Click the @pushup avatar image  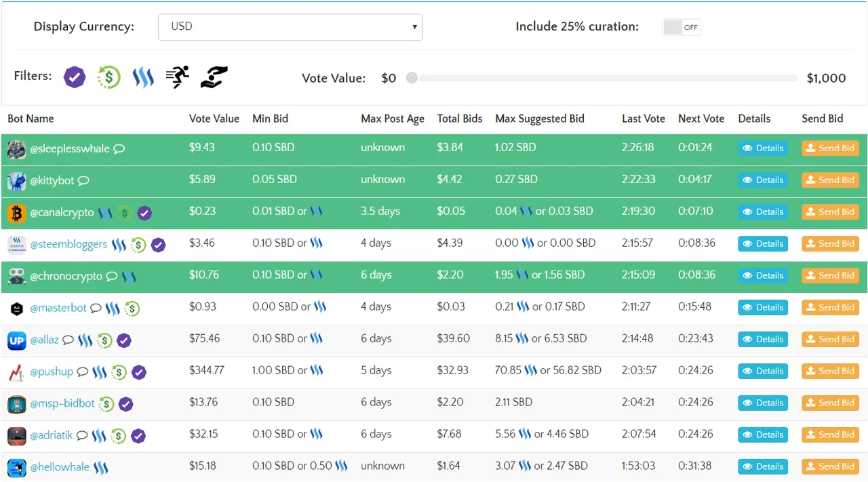(16, 372)
